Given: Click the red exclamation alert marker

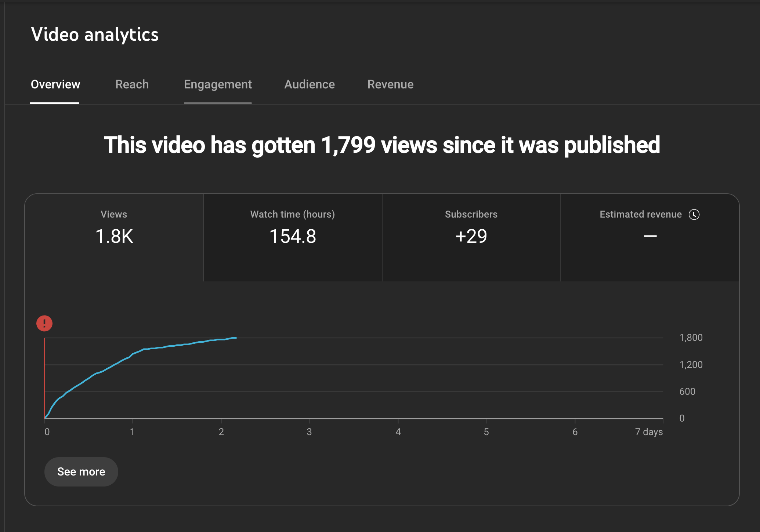Looking at the screenshot, I should (44, 323).
